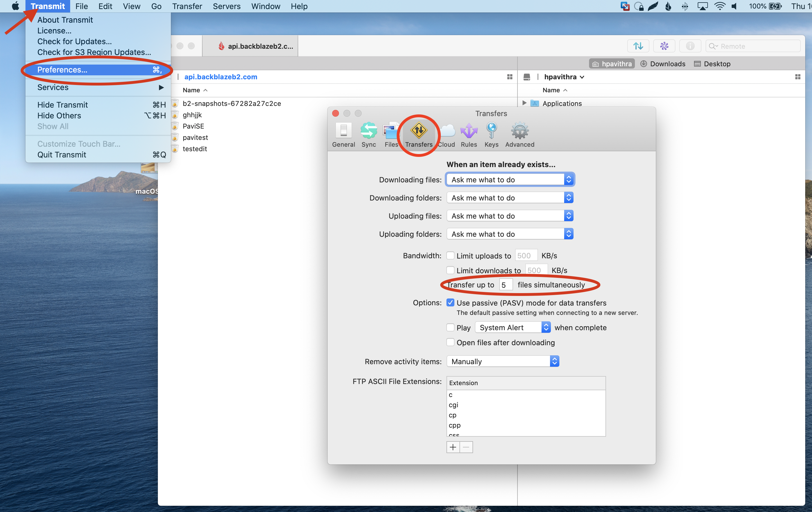
Task: Choose Check for Updates… menu item
Action: (x=98, y=42)
